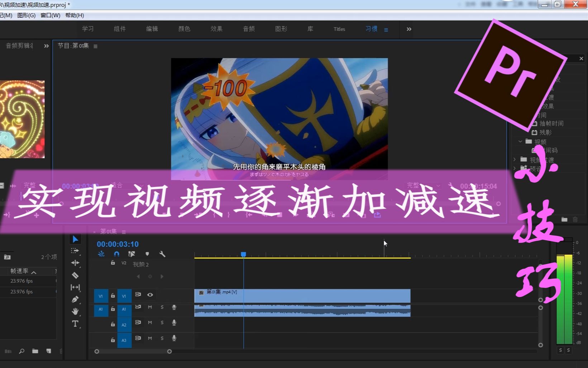Enable voice-over record on A1
Viewport: 588px width, 368px height.
coord(174,307)
